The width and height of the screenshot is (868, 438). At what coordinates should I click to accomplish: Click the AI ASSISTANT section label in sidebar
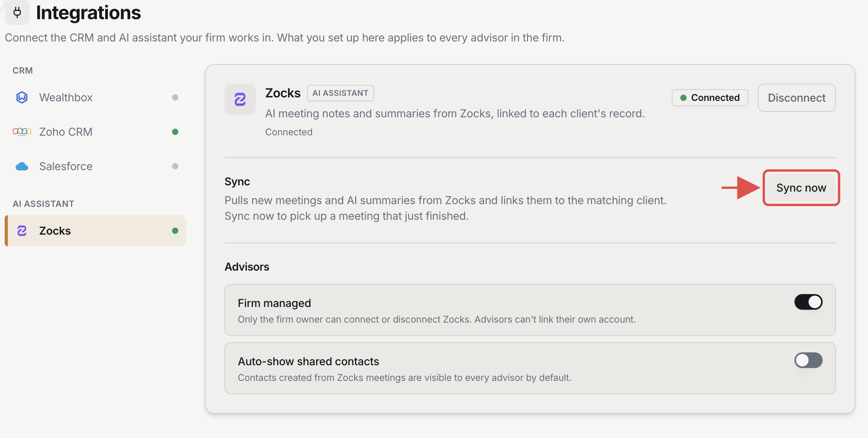(43, 204)
